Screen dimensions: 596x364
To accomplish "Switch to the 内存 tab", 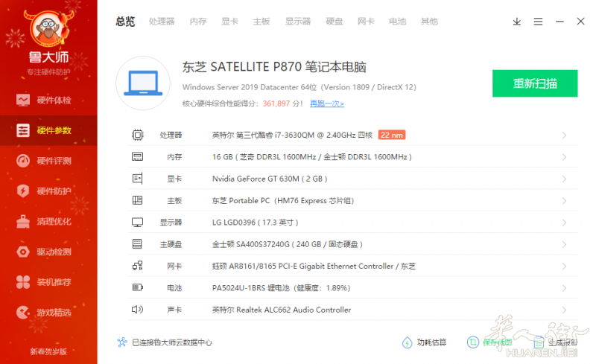I will click(198, 22).
